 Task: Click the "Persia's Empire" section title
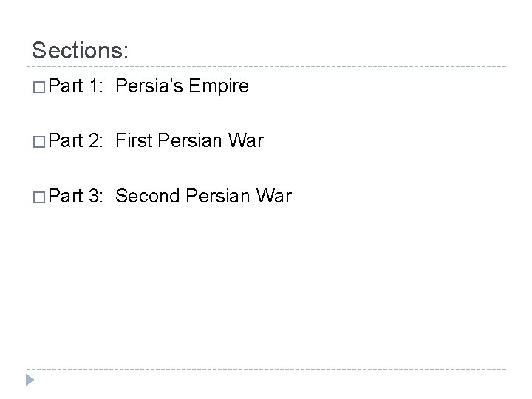tap(183, 88)
